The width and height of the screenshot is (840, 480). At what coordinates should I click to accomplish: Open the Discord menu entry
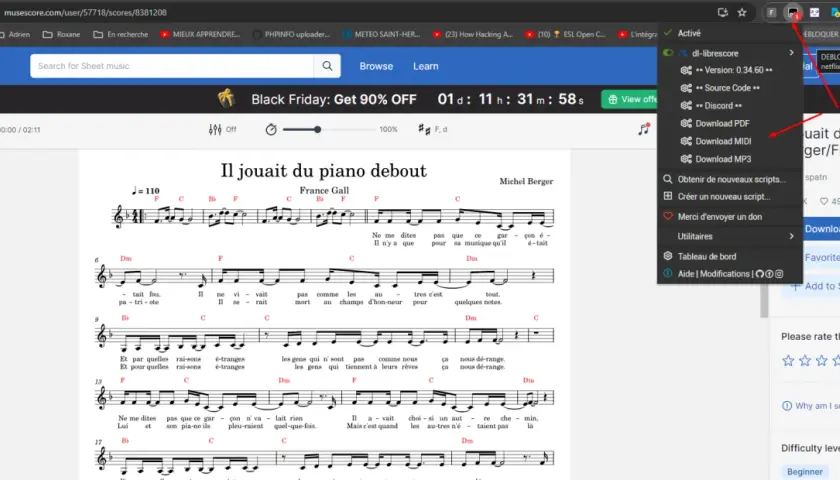718,106
